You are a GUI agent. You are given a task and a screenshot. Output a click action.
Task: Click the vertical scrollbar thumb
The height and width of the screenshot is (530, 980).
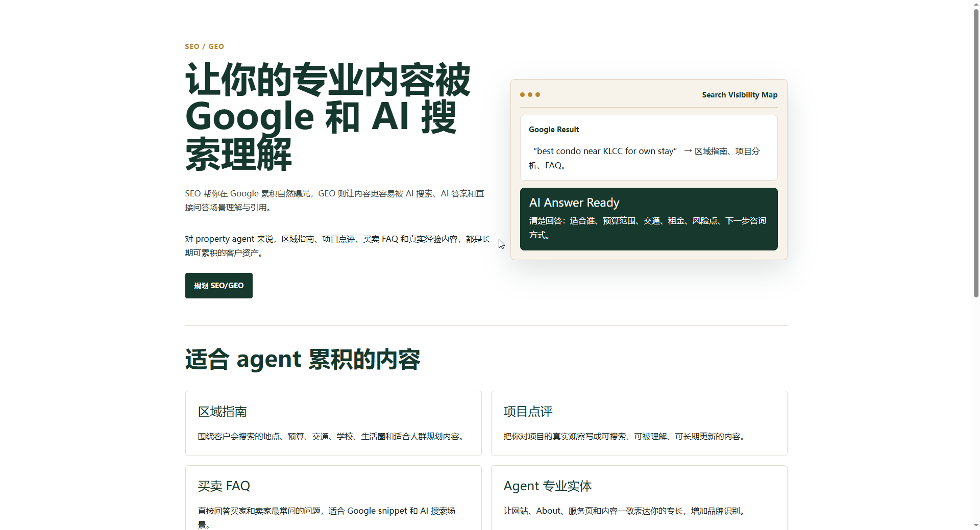click(976, 153)
